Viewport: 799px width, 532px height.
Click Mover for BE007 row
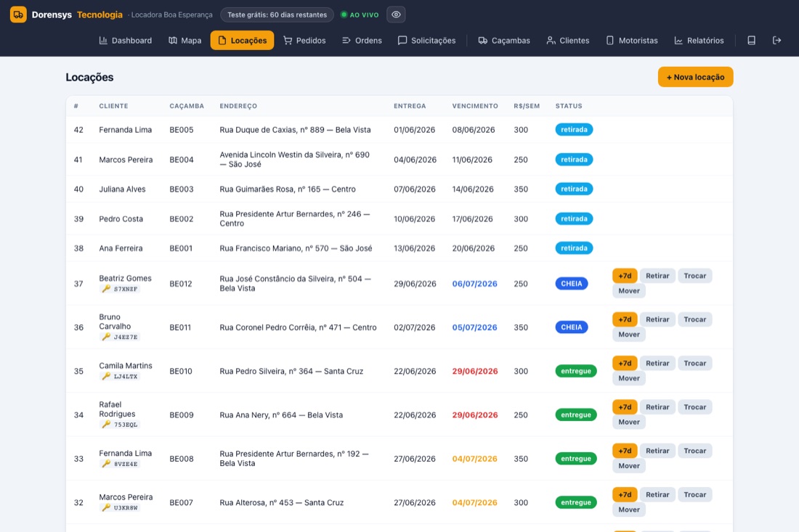click(629, 510)
